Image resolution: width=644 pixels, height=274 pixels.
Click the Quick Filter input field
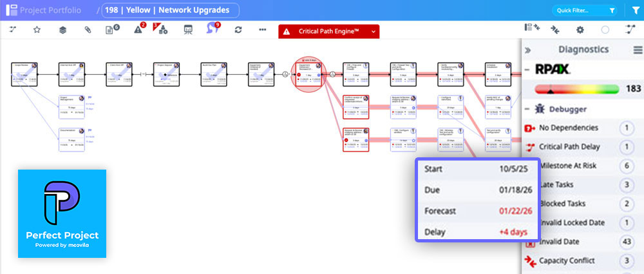pyautogui.click(x=585, y=10)
